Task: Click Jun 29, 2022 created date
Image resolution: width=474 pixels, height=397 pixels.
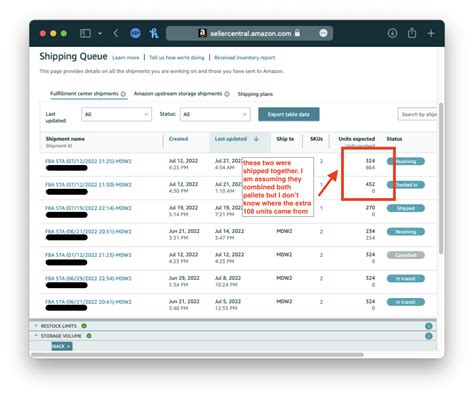Action: 184,278
